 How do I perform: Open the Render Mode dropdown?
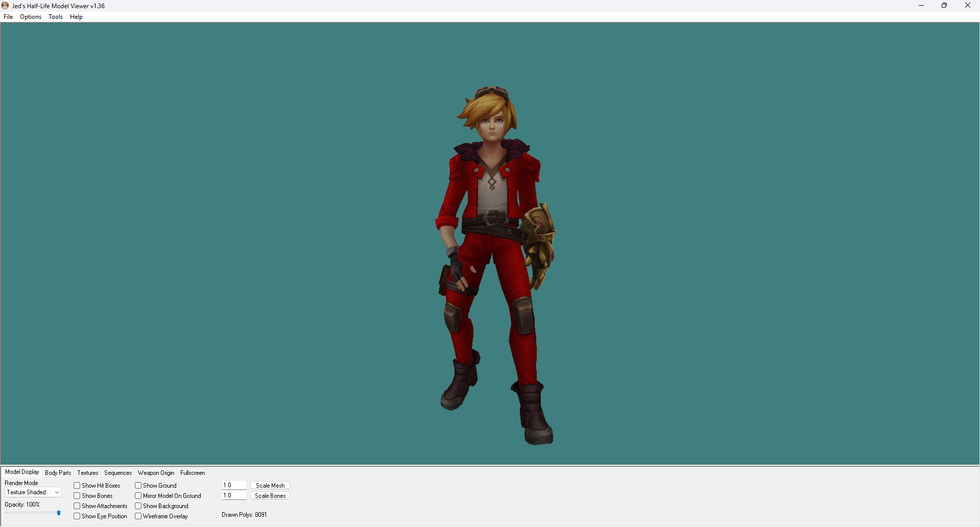(x=33, y=492)
